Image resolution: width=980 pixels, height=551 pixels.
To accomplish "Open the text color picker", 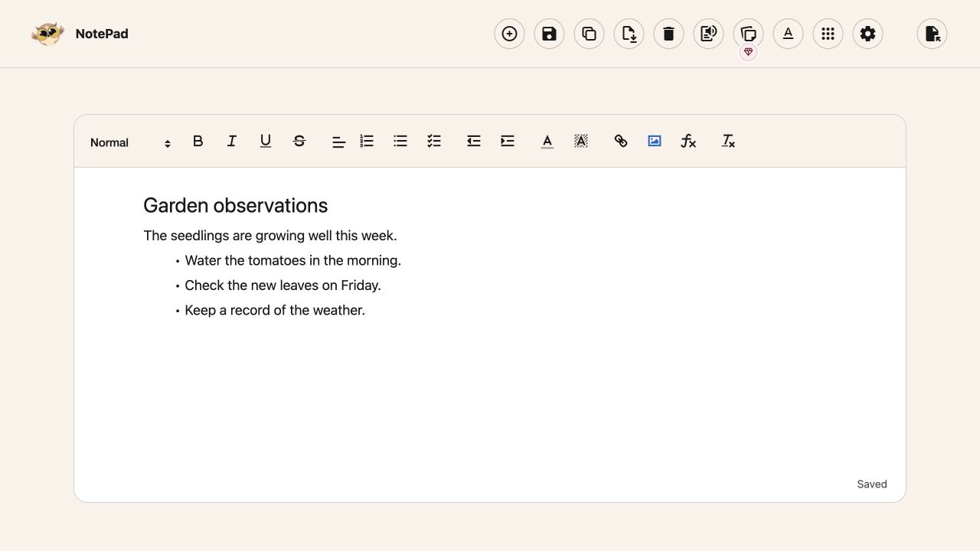I will [x=547, y=141].
